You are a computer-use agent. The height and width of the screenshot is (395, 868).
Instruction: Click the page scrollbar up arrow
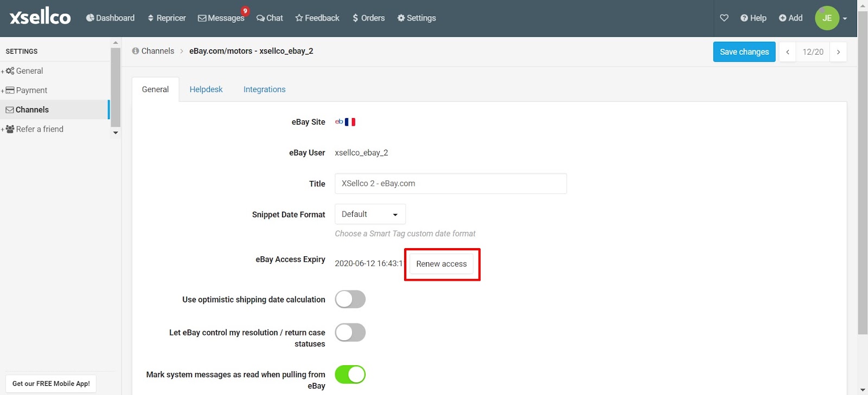(x=863, y=5)
